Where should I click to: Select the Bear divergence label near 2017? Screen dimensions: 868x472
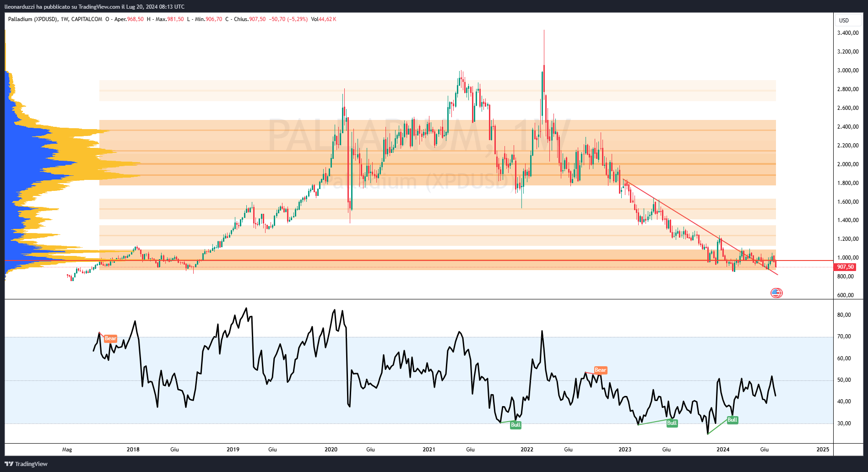[110, 339]
